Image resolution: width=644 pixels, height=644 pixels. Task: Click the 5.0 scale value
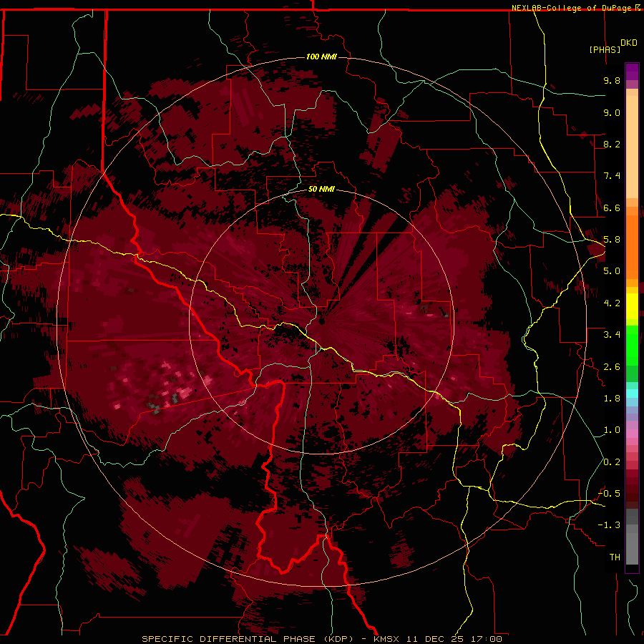612,271
